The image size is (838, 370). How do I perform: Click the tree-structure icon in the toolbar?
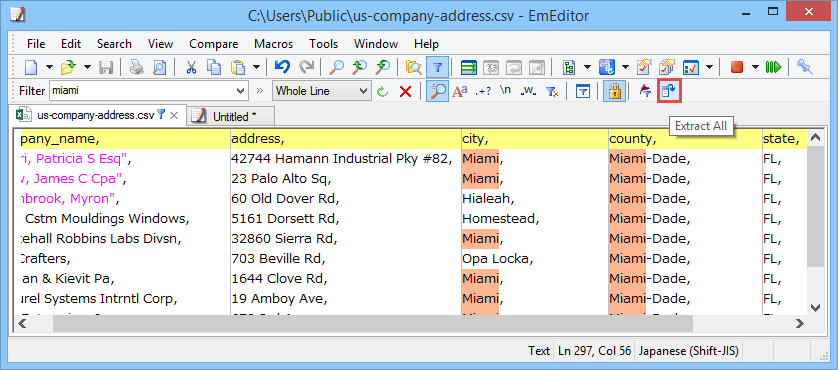tap(570, 67)
